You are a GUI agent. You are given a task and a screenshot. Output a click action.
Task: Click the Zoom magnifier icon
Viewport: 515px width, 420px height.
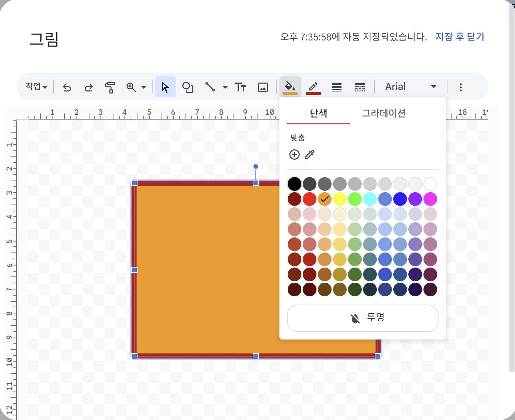(131, 87)
